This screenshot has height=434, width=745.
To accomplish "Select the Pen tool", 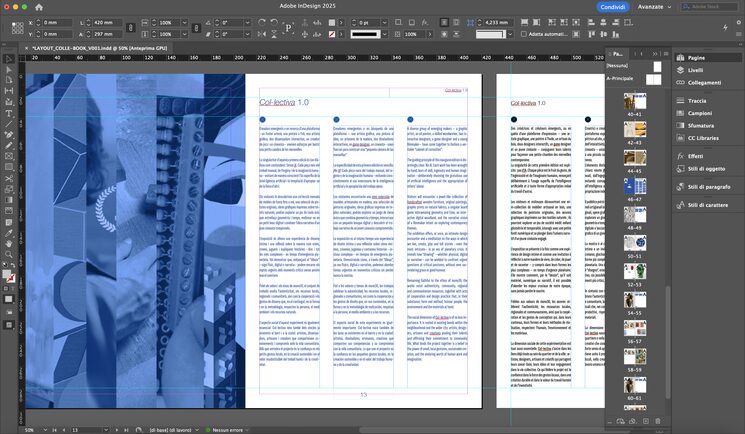I will pyautogui.click(x=9, y=135).
